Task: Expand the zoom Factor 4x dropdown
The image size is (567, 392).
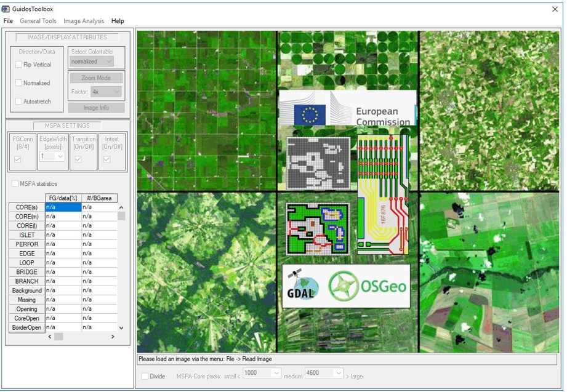Action: coord(105,92)
